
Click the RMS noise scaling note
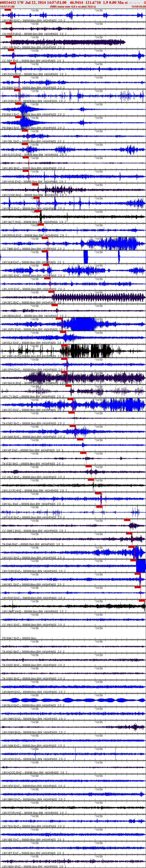73,6
